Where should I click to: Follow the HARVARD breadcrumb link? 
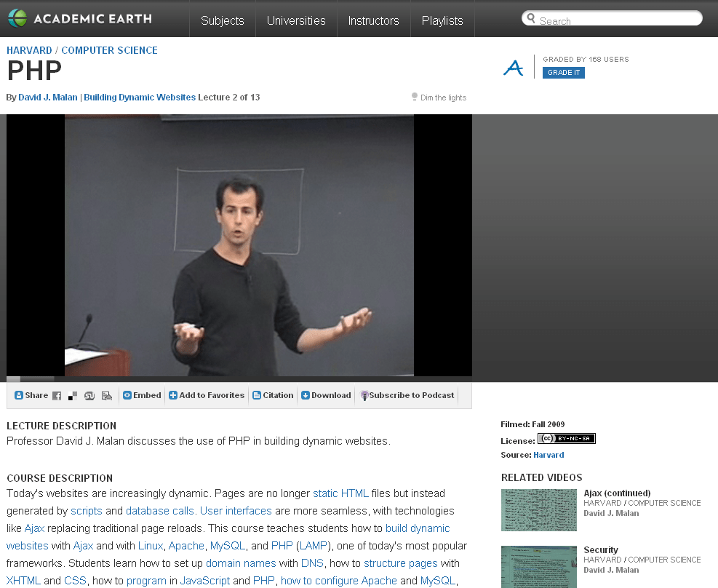29,50
